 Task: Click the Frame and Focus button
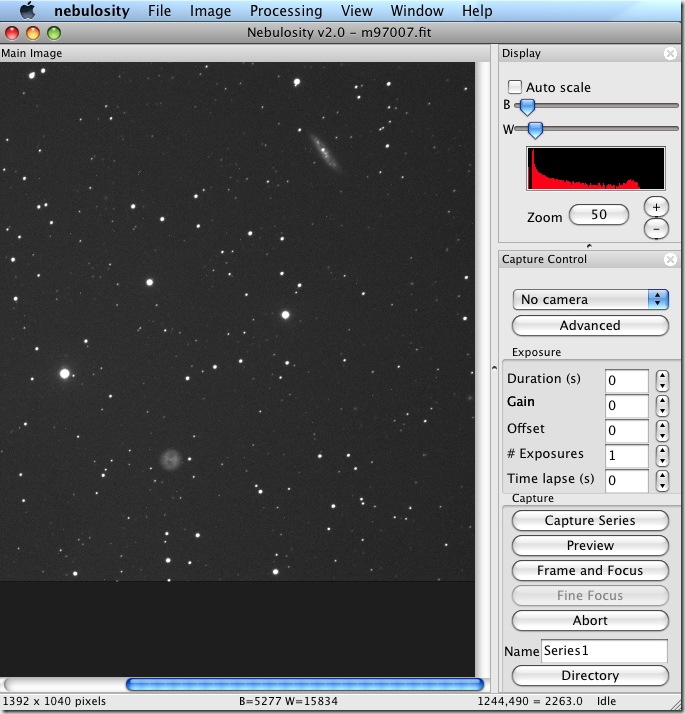(x=590, y=571)
